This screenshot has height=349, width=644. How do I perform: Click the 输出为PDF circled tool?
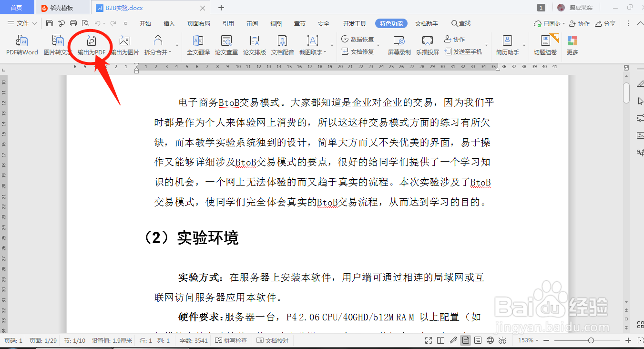coord(91,44)
